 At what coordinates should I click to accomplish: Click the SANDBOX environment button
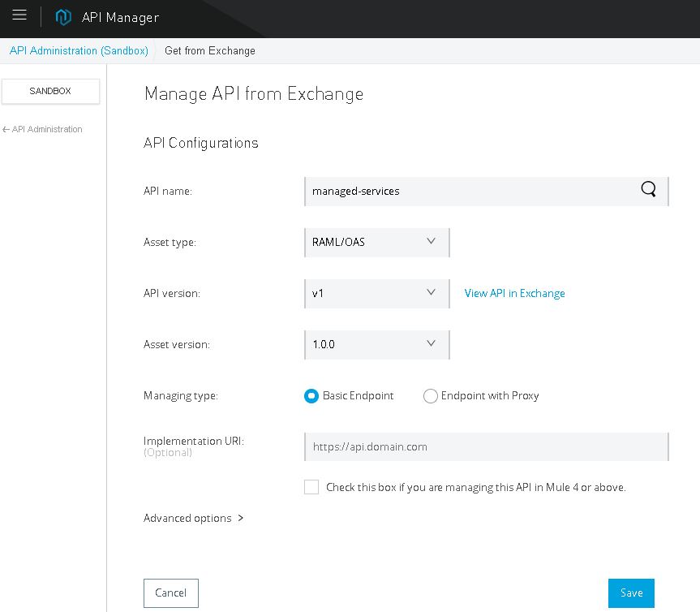click(x=50, y=91)
